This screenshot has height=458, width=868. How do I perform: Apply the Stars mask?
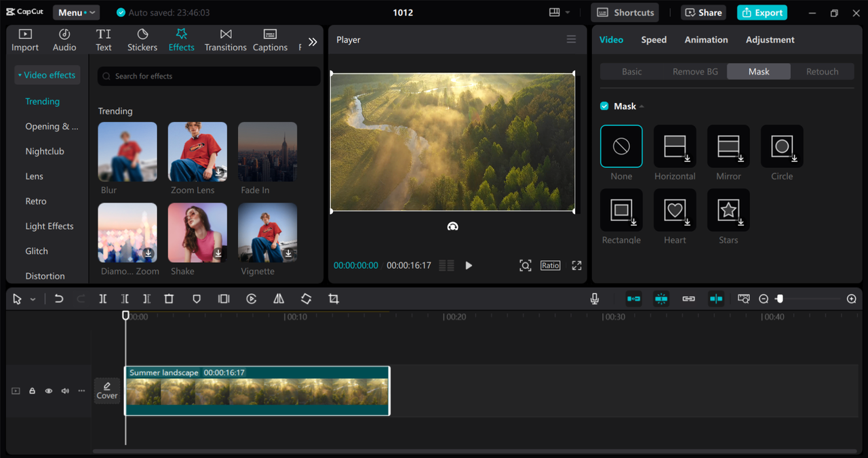click(x=728, y=210)
